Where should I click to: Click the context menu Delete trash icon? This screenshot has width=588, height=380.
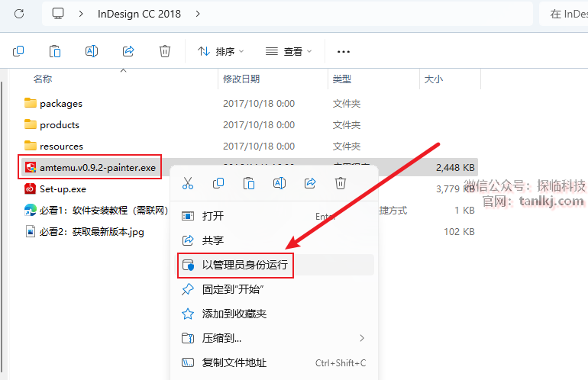click(341, 183)
